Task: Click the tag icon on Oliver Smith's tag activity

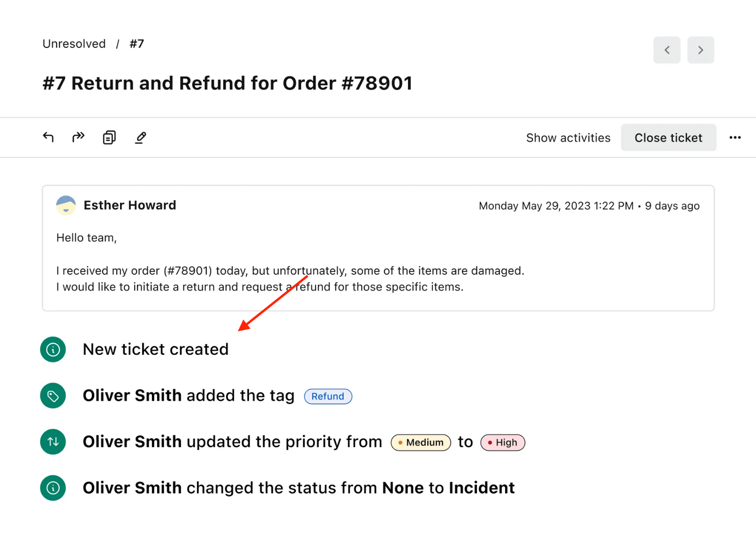Action: [x=53, y=396]
